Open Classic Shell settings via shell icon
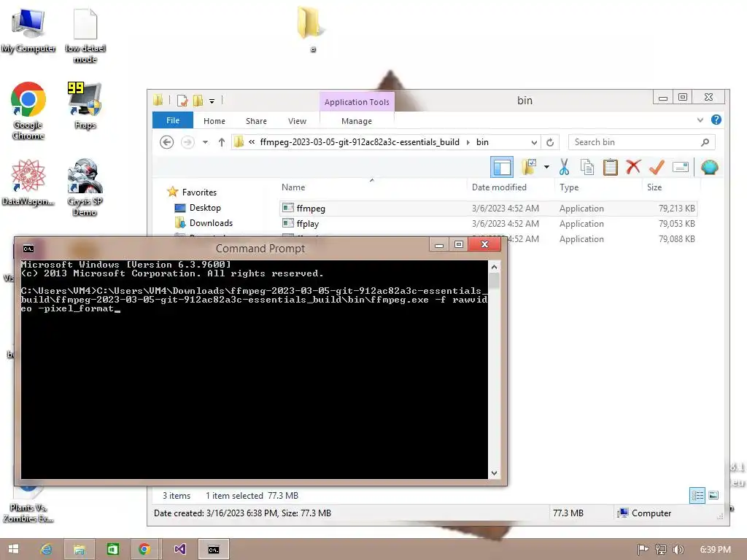The width and height of the screenshot is (747, 560). coord(709,167)
